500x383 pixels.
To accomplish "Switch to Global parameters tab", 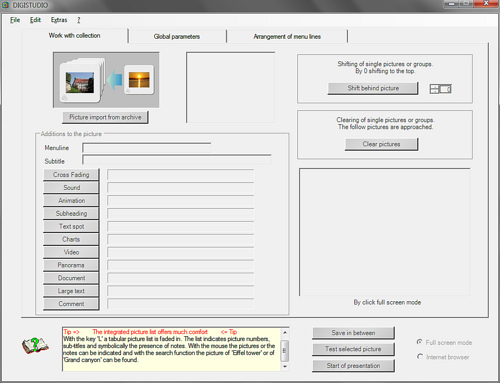I will pos(177,37).
